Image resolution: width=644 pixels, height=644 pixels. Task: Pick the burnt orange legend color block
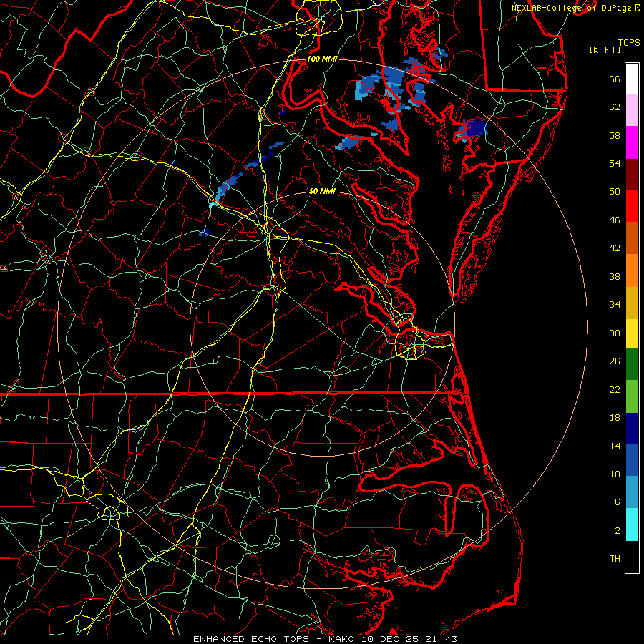(x=632, y=238)
